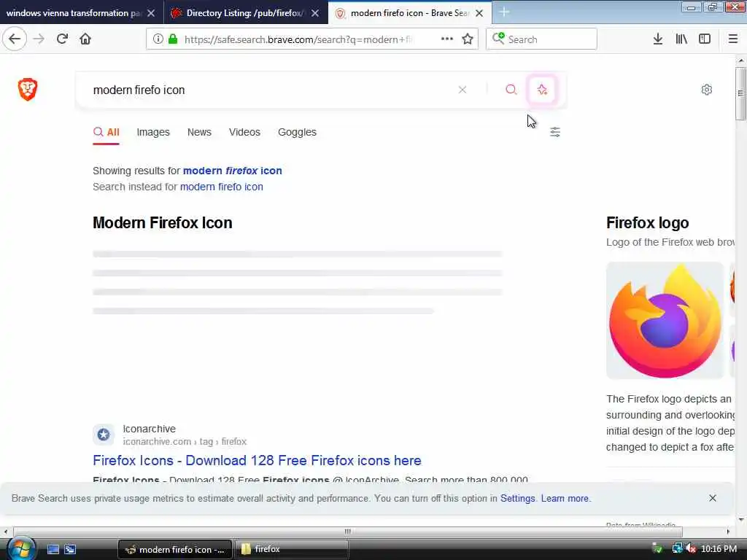Click the horizontal scrollbar thumb
747x560 pixels.
point(347,532)
